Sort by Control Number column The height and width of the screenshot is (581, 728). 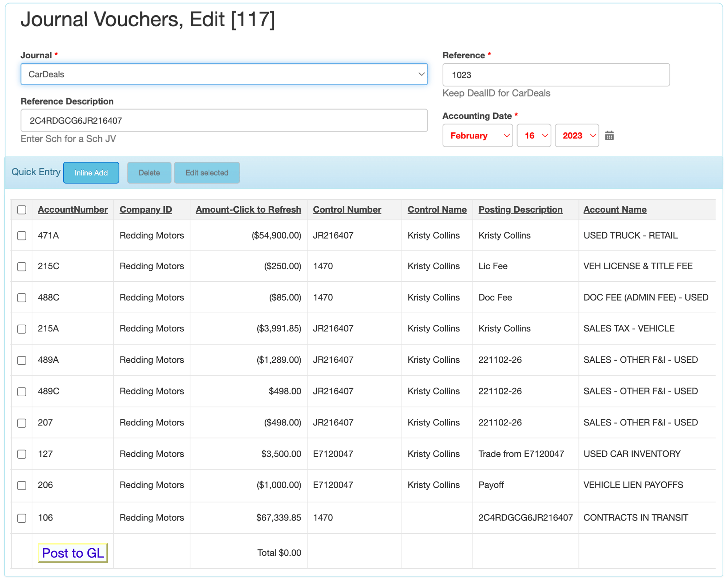347,209
